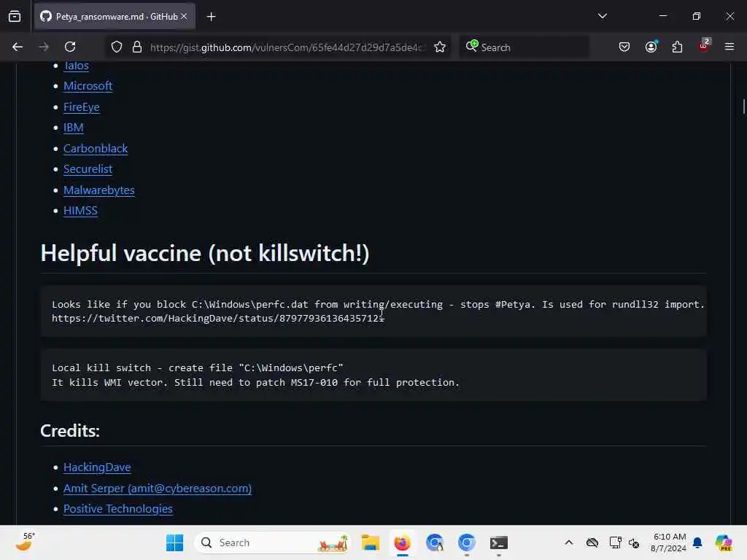Save page to Pocket

coord(624,47)
